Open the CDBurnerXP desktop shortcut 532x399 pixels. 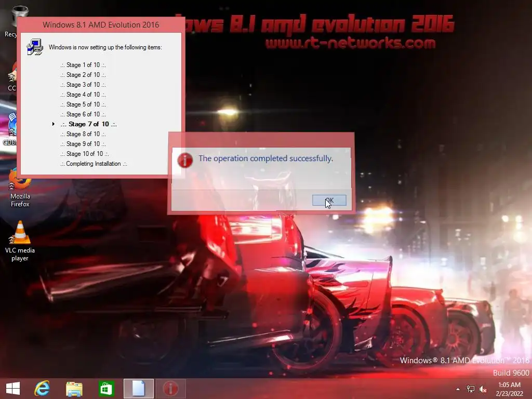(9, 129)
